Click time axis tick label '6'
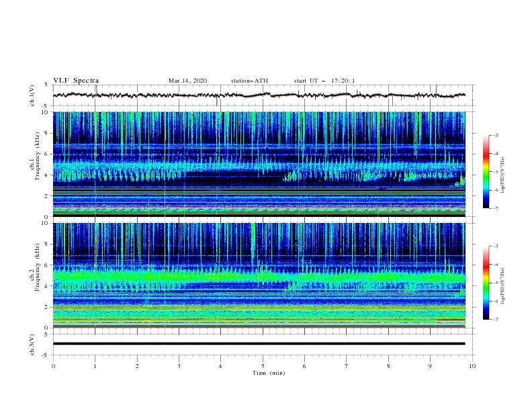The width and height of the screenshot is (532, 411). (304, 366)
